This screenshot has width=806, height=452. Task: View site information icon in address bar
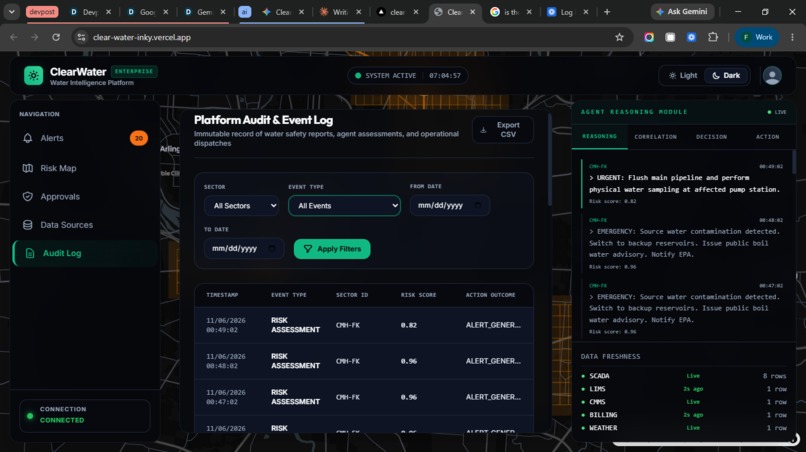[x=81, y=37]
